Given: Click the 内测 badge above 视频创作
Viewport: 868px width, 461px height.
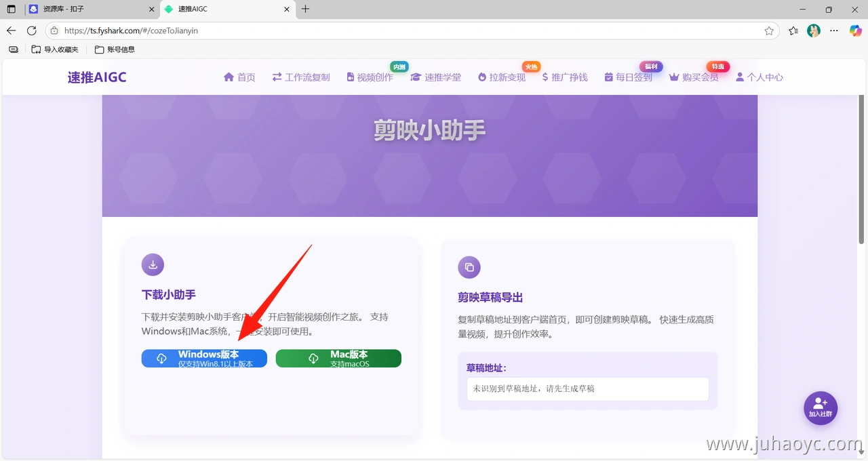Looking at the screenshot, I should pos(399,66).
